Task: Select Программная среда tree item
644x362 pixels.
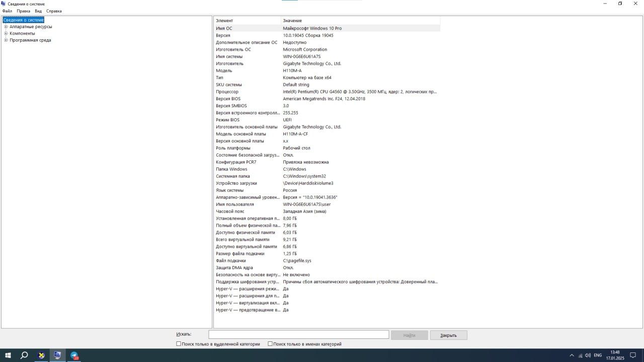Action: pyautogui.click(x=30, y=40)
